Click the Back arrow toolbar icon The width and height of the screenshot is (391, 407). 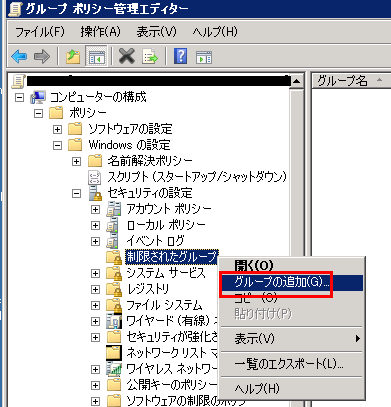19,56
